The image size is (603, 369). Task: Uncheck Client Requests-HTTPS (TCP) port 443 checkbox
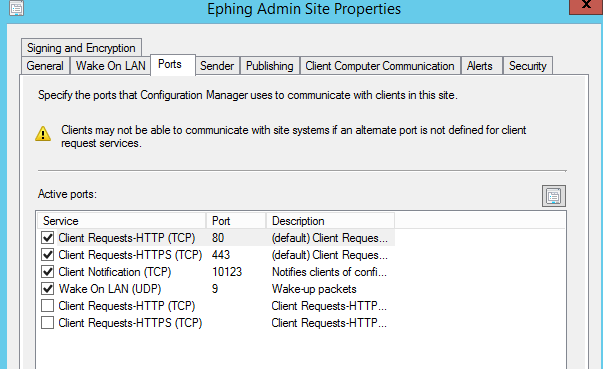(x=47, y=255)
